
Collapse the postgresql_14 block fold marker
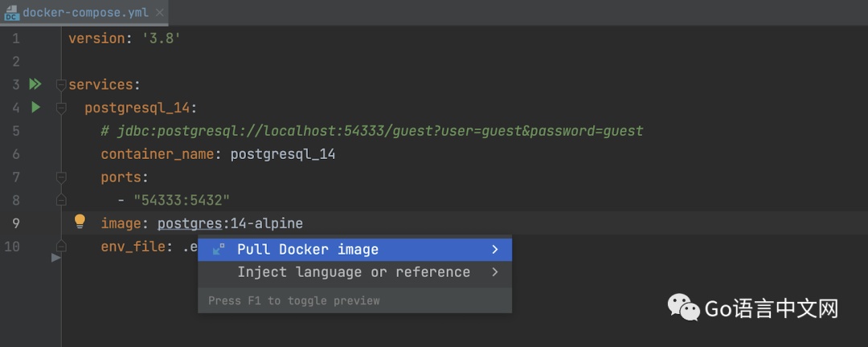pyautogui.click(x=60, y=108)
